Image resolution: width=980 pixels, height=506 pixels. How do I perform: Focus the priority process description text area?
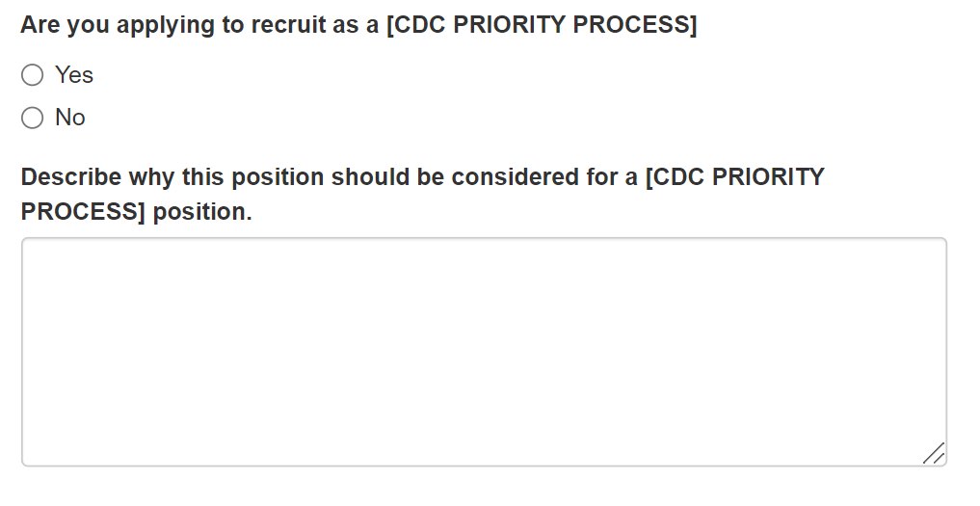point(484,352)
